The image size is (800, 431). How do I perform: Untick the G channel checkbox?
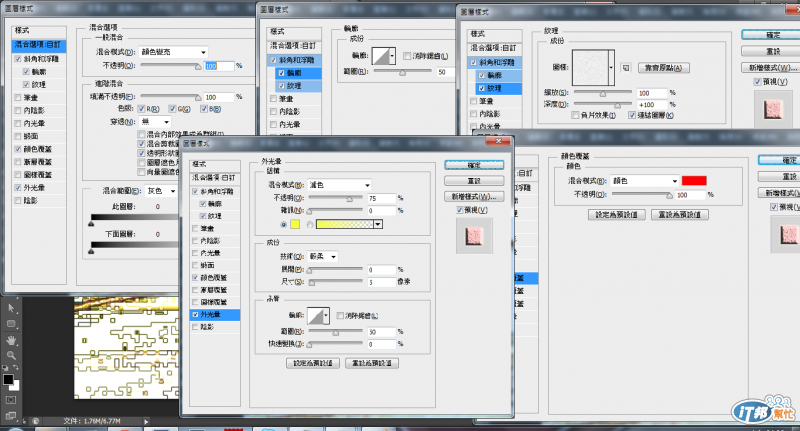click(172, 109)
